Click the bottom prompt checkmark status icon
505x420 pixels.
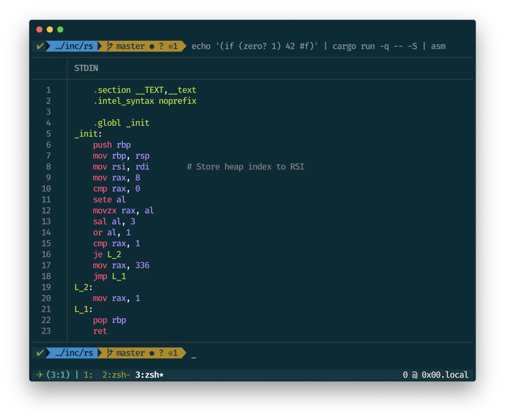click(40, 353)
